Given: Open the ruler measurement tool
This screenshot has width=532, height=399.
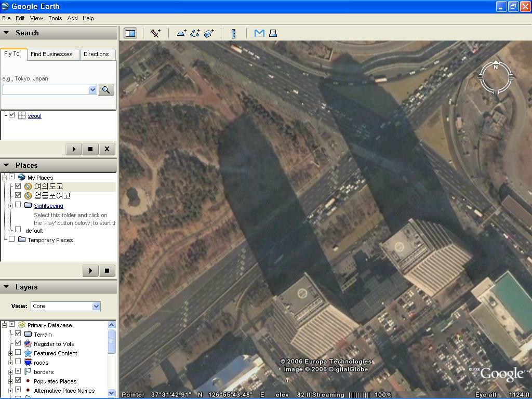Looking at the screenshot, I should tap(234, 33).
